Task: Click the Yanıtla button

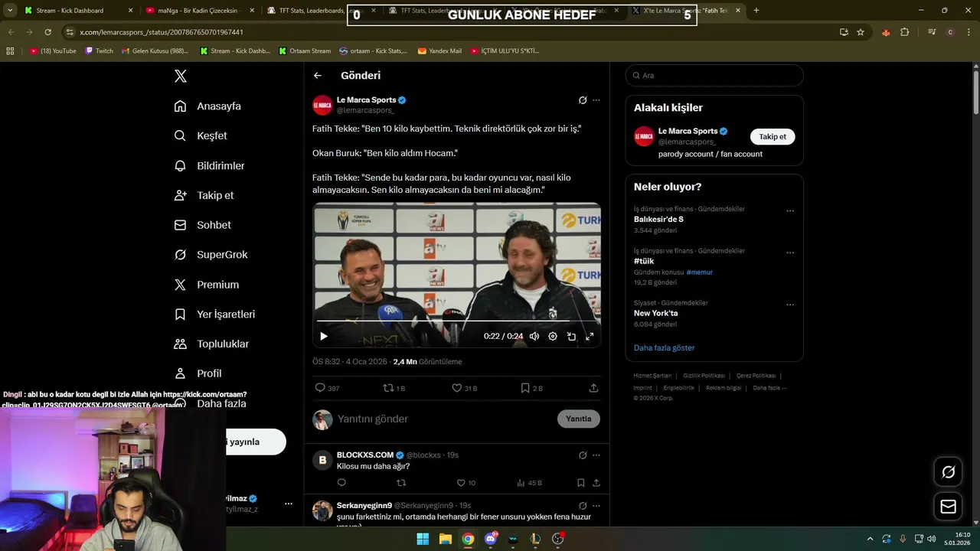Action: pos(579,419)
